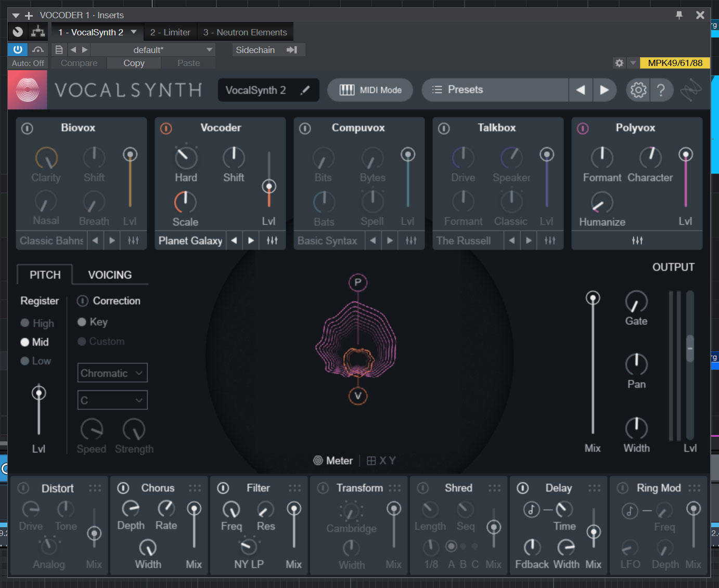Click the Pitch Lvl slider handle
The height and width of the screenshot is (588, 719).
click(x=38, y=393)
